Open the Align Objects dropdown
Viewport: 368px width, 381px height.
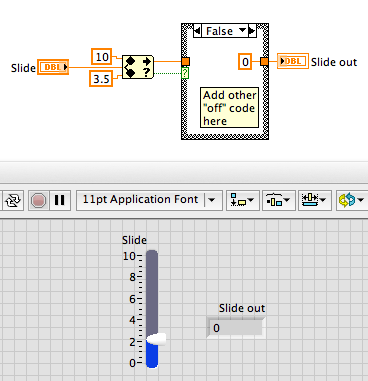click(242, 200)
